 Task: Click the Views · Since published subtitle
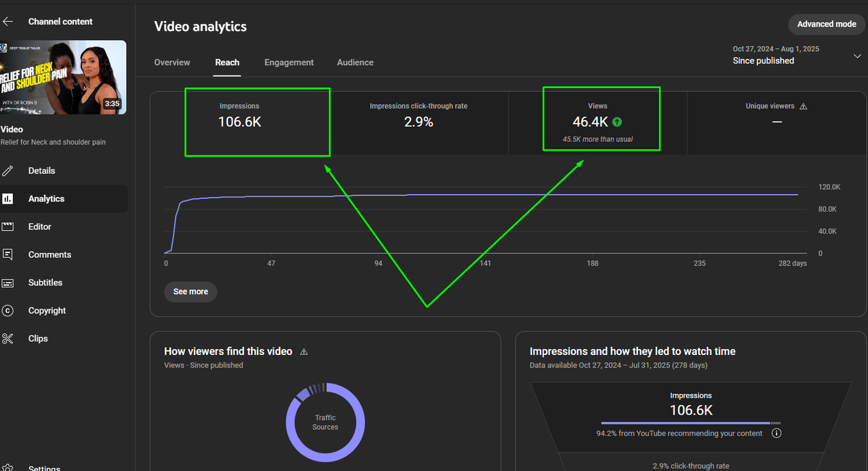(x=203, y=365)
